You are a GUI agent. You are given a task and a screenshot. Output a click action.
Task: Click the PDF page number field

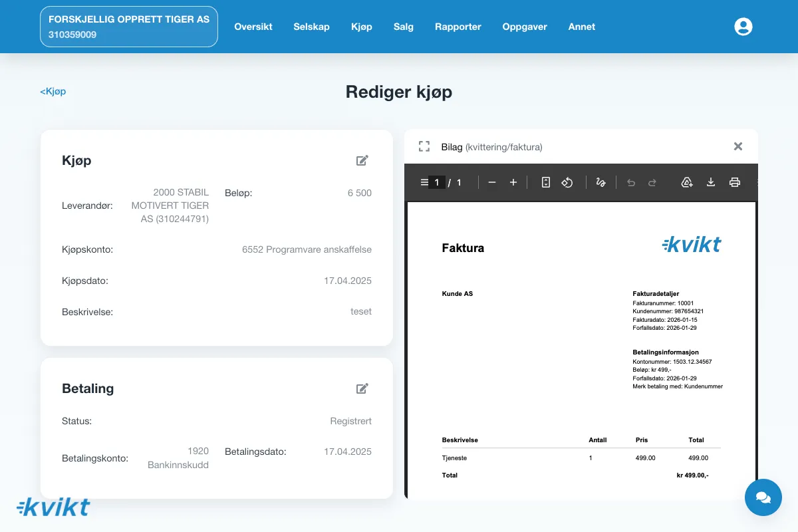click(437, 182)
